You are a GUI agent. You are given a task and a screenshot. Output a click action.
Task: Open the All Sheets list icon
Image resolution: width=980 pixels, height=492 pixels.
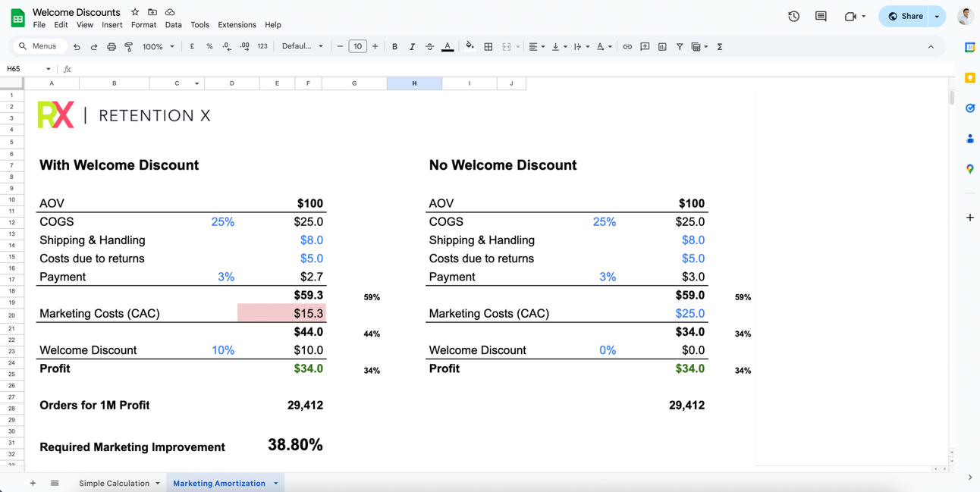55,483
